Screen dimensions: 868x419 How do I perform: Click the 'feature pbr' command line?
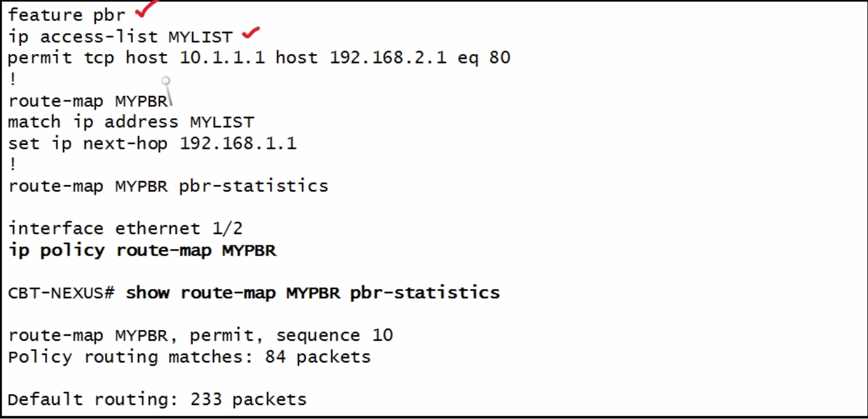67,15
